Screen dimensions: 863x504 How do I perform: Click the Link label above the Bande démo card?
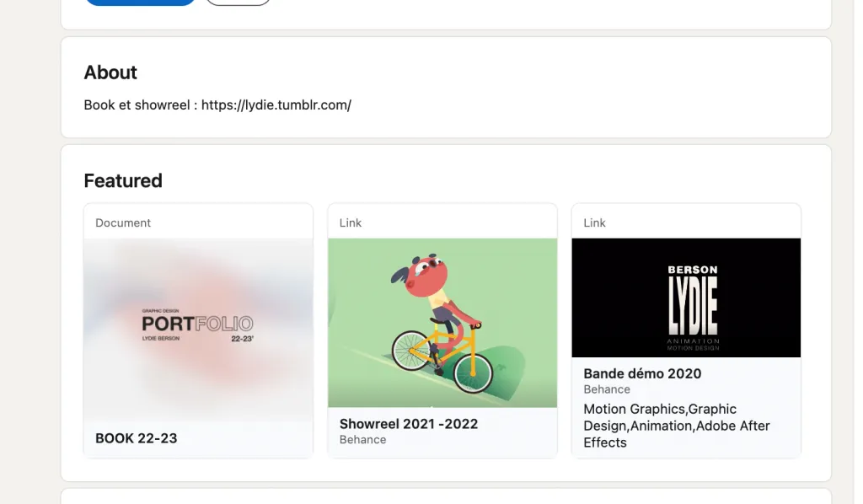pyautogui.click(x=594, y=223)
